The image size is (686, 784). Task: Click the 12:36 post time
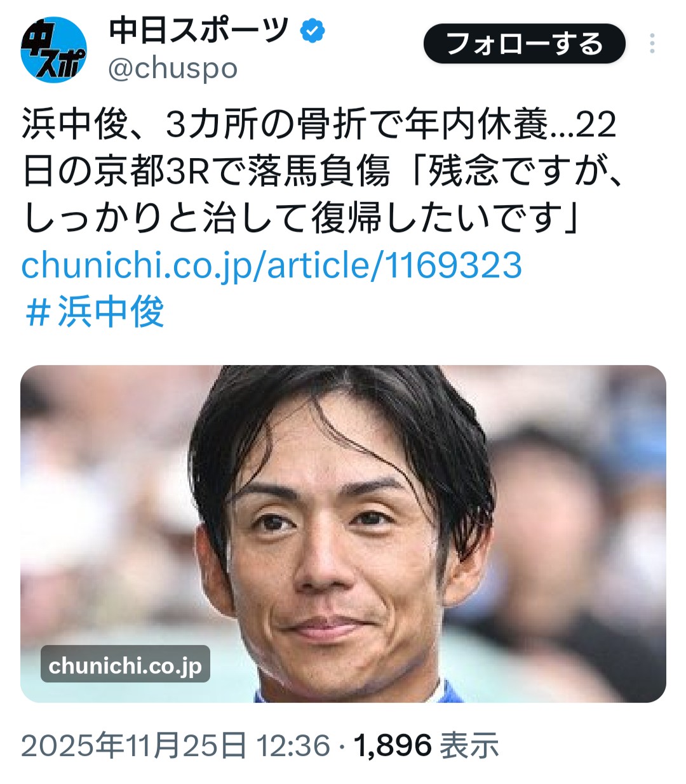pyautogui.click(x=293, y=745)
